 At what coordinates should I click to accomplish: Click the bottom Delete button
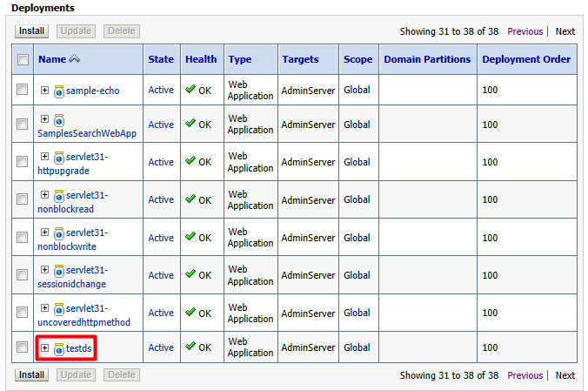pyautogui.click(x=122, y=374)
